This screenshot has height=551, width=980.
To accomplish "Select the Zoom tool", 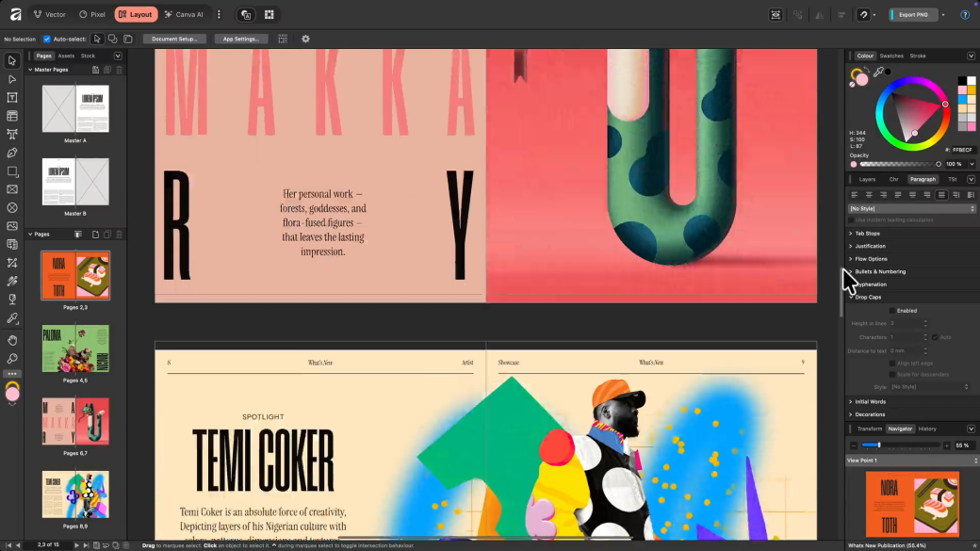I will coord(12,359).
